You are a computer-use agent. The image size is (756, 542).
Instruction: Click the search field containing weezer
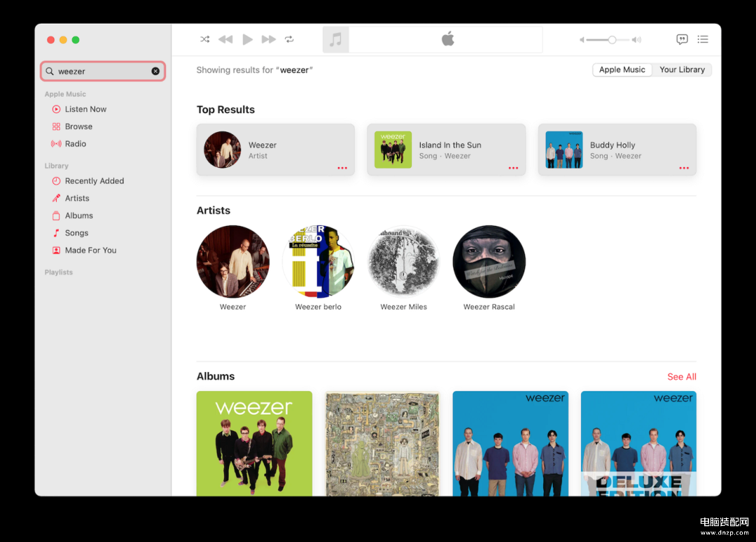coord(103,71)
